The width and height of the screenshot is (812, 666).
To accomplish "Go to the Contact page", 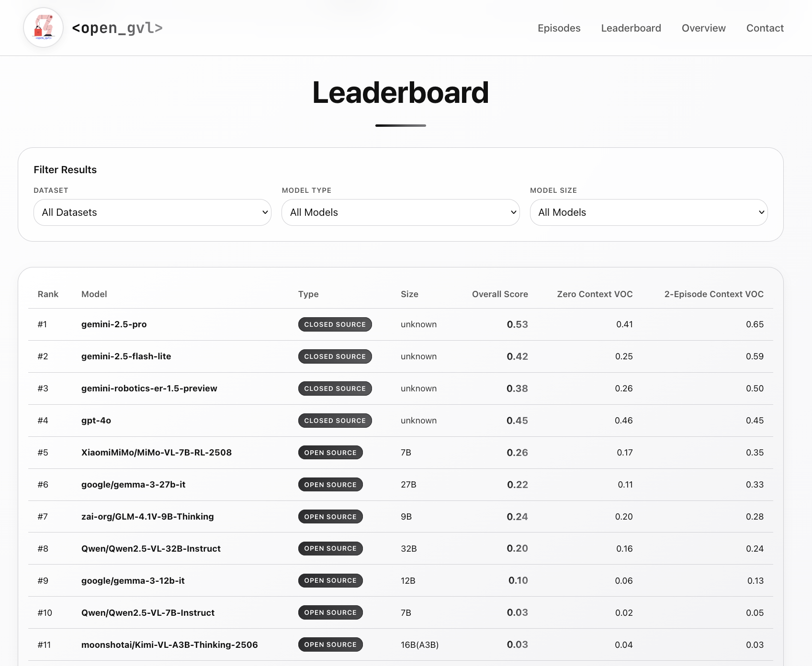I will tap(765, 28).
